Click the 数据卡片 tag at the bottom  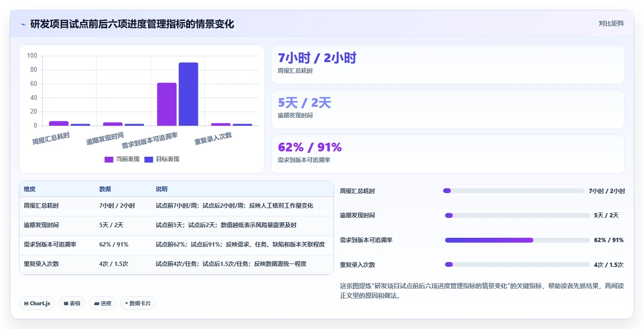tap(138, 303)
